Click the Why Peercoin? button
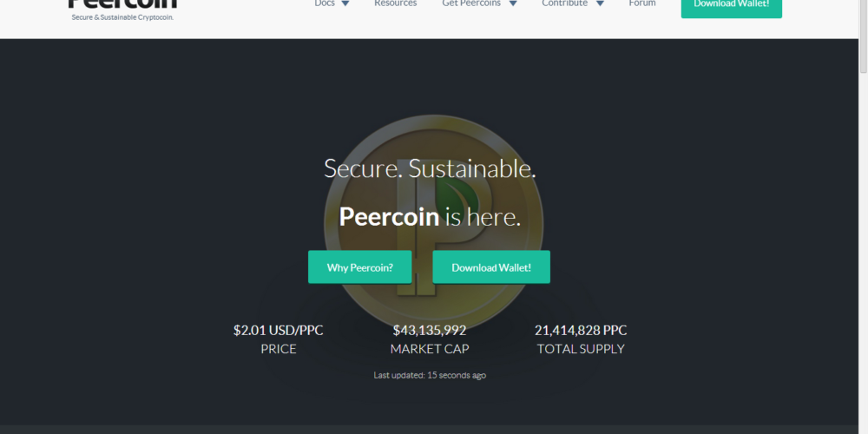868x434 pixels. point(359,267)
